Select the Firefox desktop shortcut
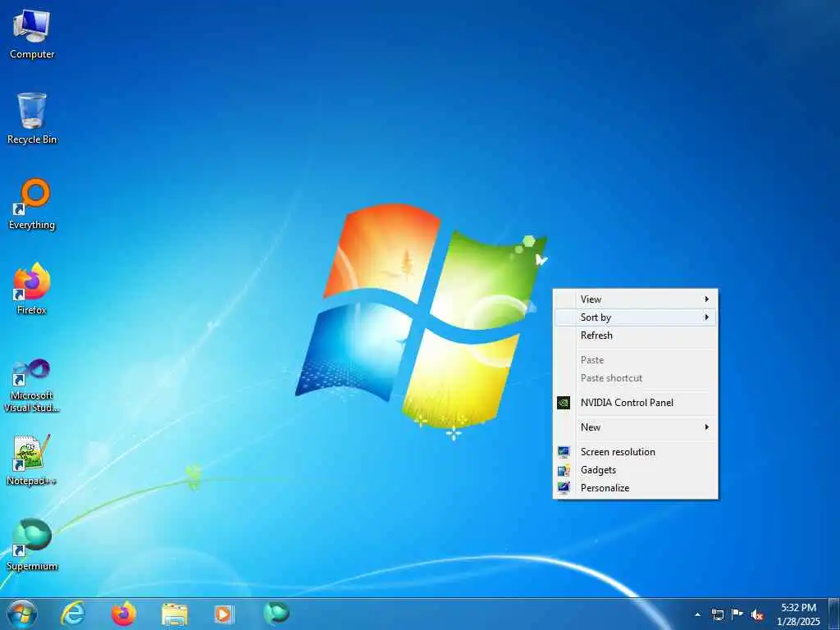Screen dimensions: 840x630 [32, 289]
